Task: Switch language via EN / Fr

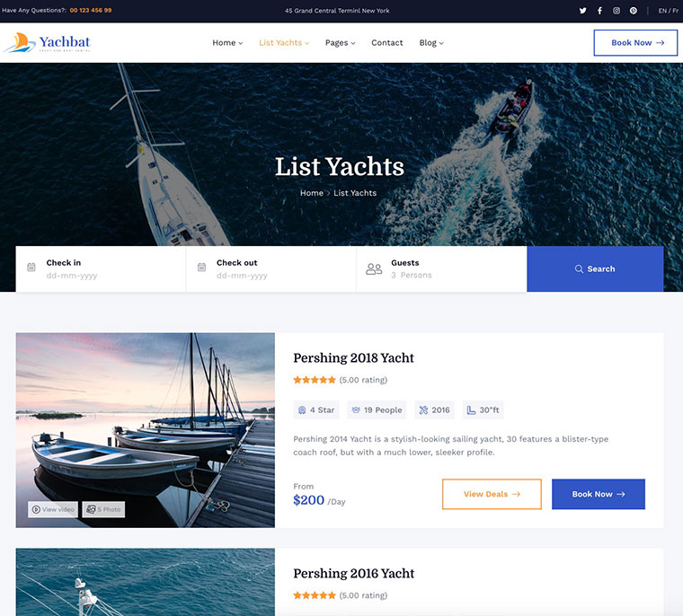Action: point(669,11)
